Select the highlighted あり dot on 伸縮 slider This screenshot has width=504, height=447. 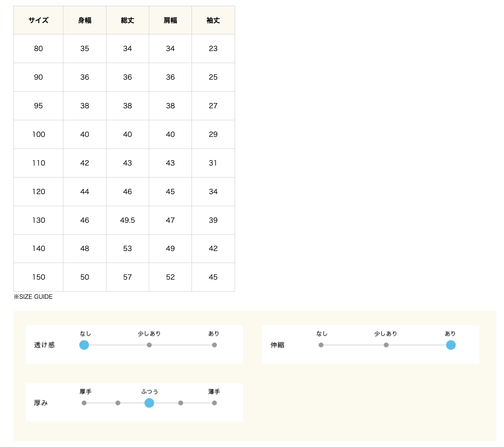click(x=451, y=345)
